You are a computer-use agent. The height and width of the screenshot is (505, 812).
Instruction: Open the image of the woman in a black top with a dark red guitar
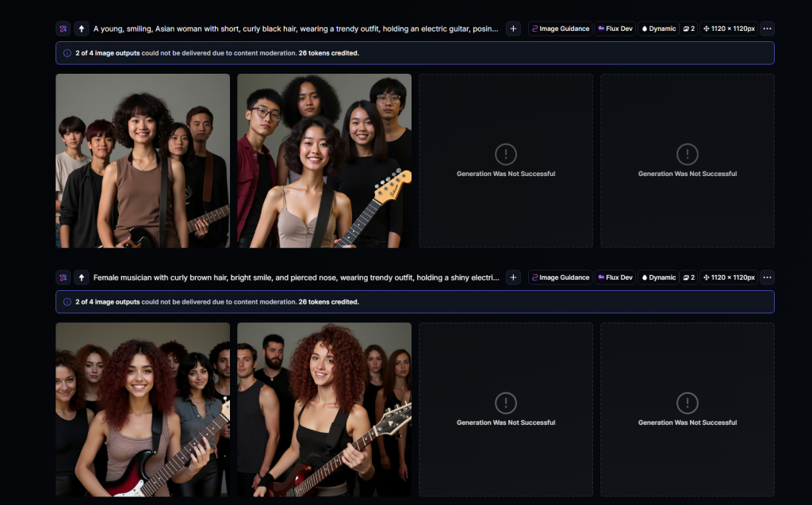[324, 410]
